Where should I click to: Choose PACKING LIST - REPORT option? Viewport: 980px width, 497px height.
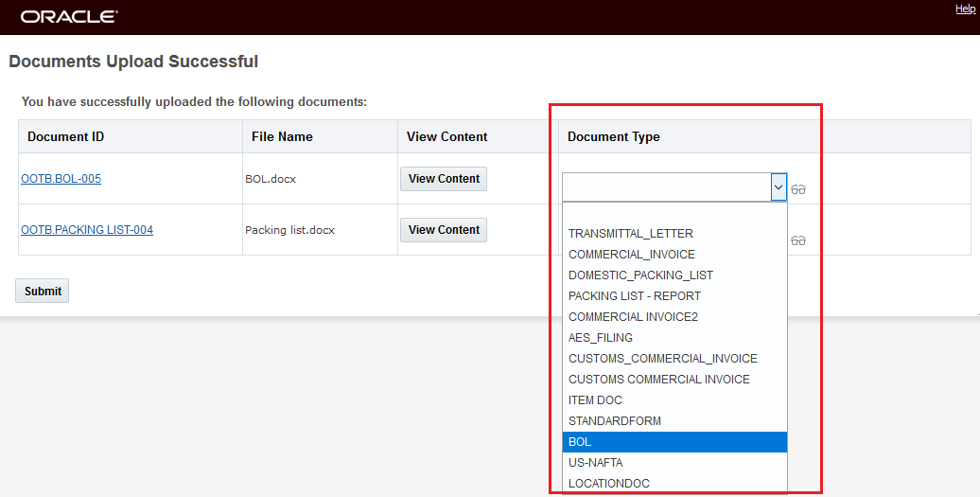634,296
